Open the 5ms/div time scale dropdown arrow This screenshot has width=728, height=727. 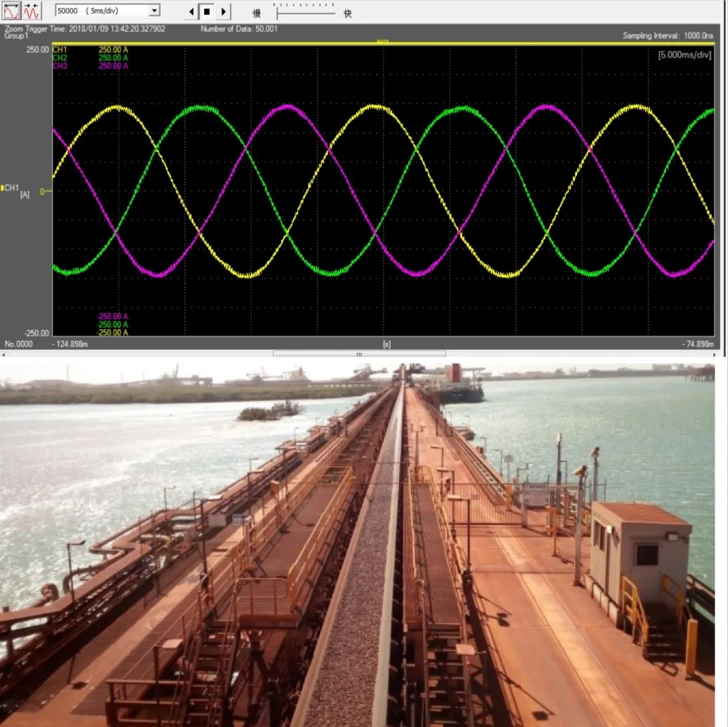(154, 11)
